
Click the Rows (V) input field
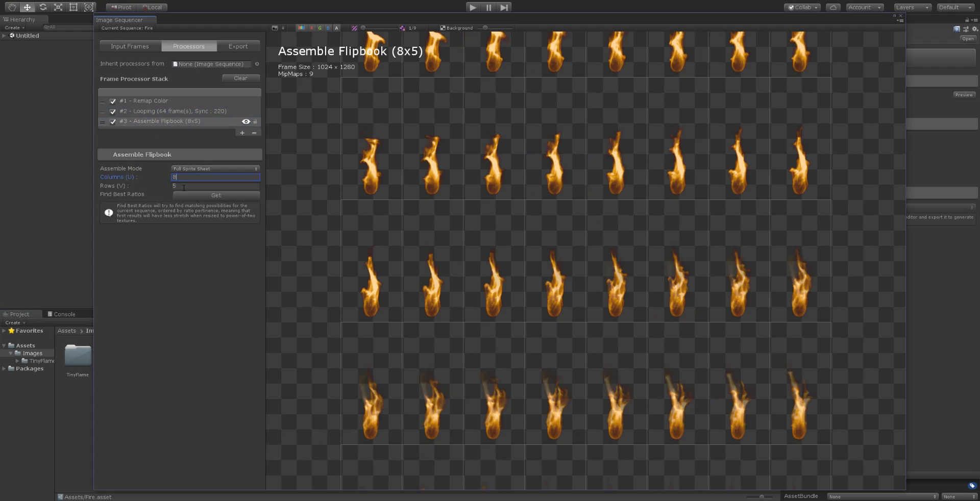(x=215, y=186)
